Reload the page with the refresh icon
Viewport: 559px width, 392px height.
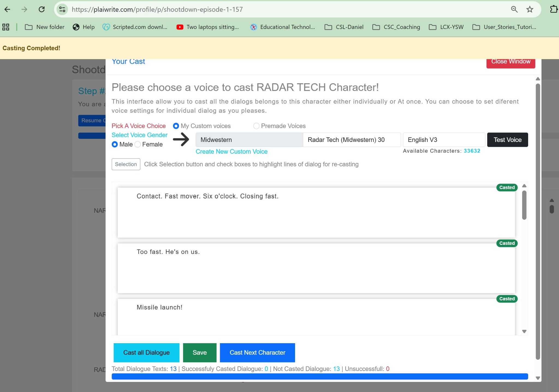coord(41,9)
